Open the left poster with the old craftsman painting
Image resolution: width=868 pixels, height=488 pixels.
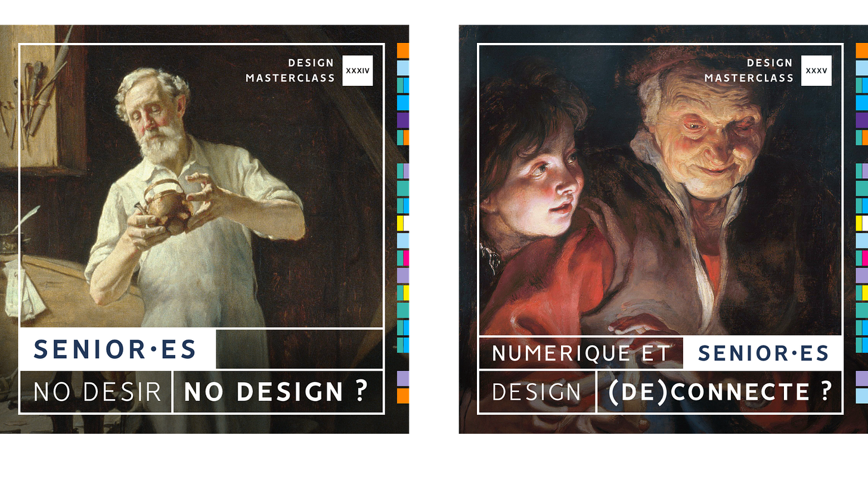(204, 229)
